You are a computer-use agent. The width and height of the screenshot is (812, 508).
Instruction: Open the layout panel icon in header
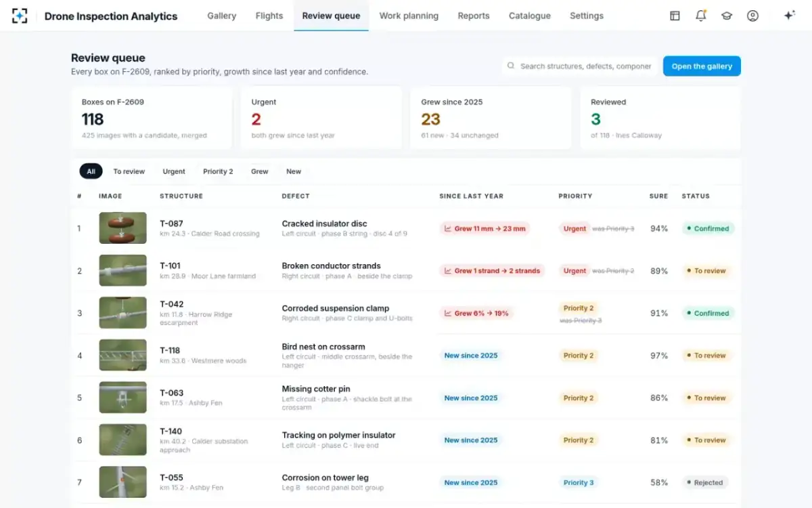(x=675, y=16)
